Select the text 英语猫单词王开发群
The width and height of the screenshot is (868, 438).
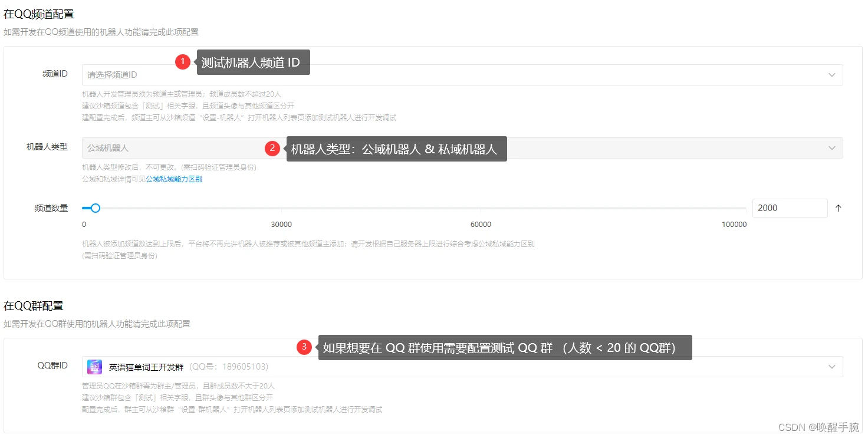click(147, 367)
